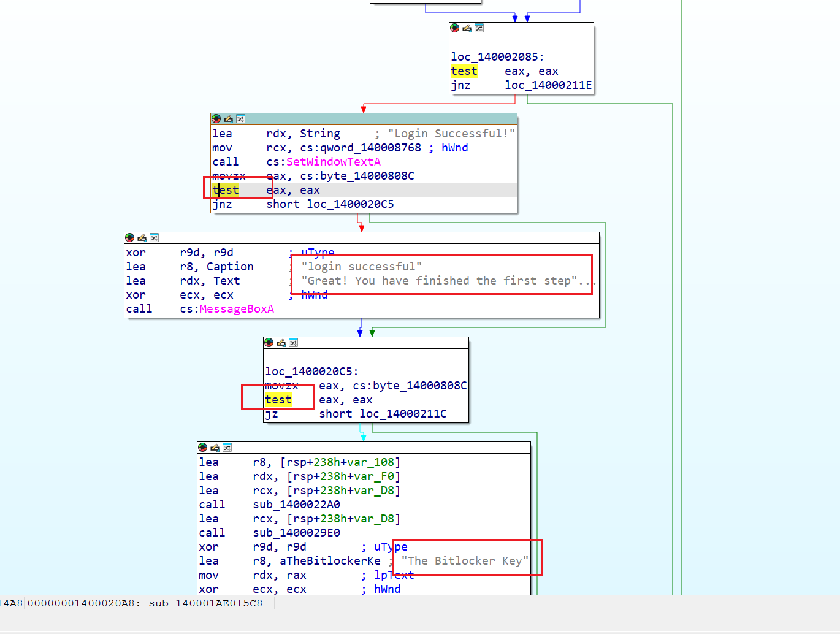This screenshot has width=840, height=634.
Task: Click the loc_14000211E jump target operand
Action: click(548, 85)
